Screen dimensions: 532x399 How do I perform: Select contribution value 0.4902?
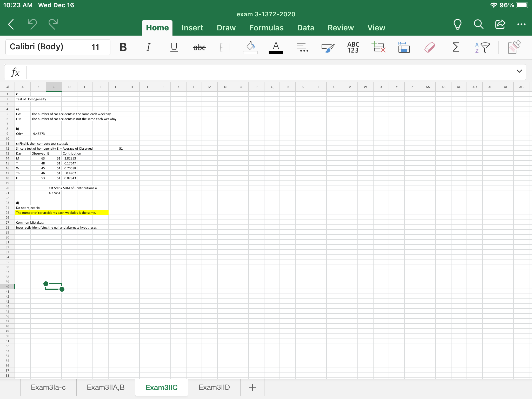(x=69, y=173)
